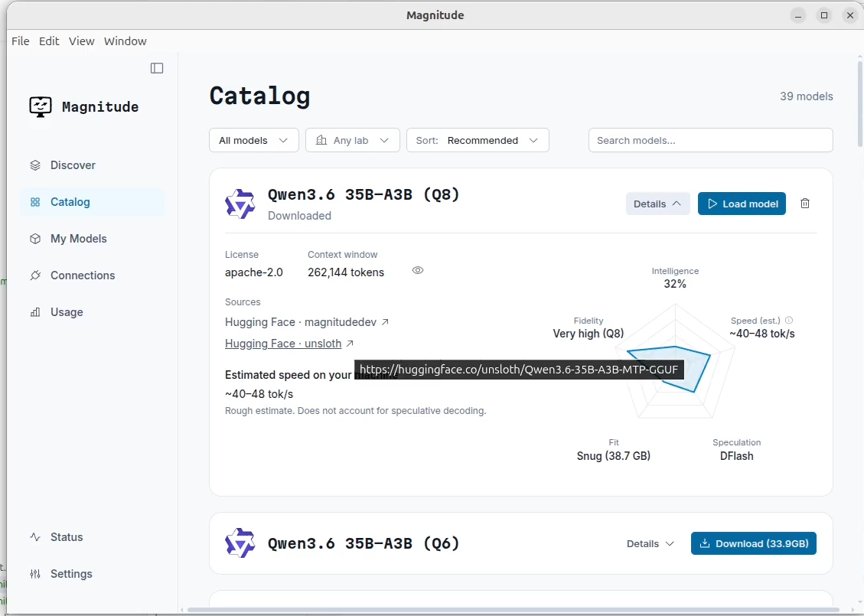Click the DFlash speculation value
The image size is (864, 616).
coord(737,456)
